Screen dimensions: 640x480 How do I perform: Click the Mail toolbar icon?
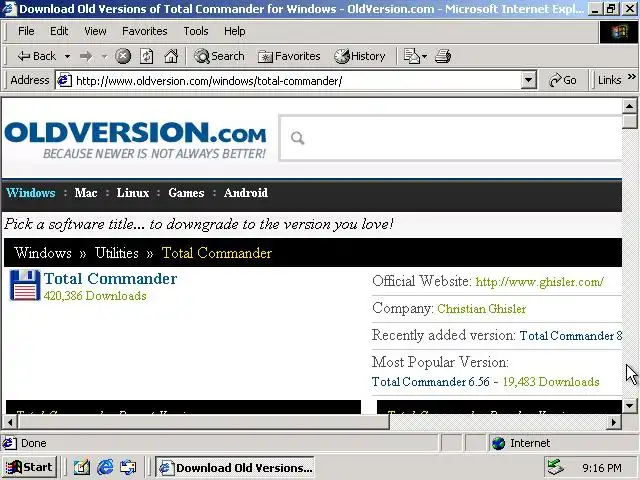[x=411, y=56]
